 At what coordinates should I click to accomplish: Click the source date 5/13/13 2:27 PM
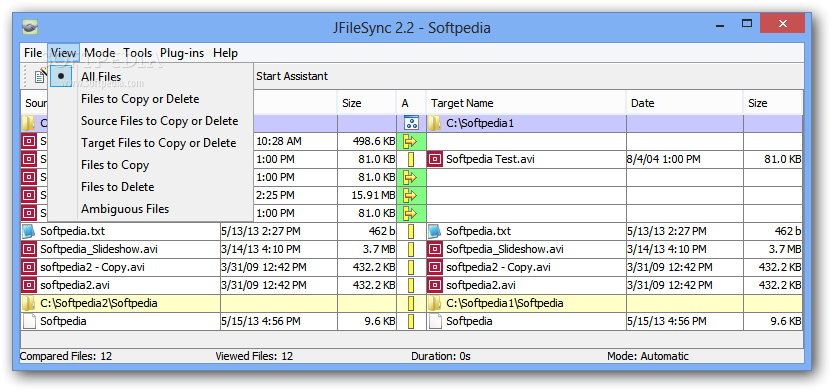point(260,231)
